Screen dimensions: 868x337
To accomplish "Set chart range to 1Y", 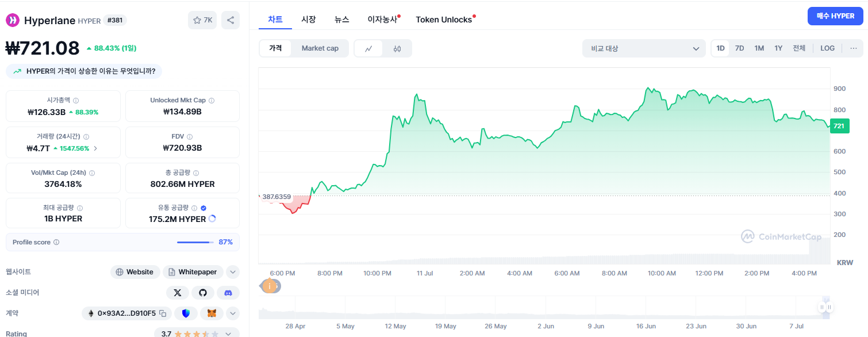I will (x=778, y=48).
